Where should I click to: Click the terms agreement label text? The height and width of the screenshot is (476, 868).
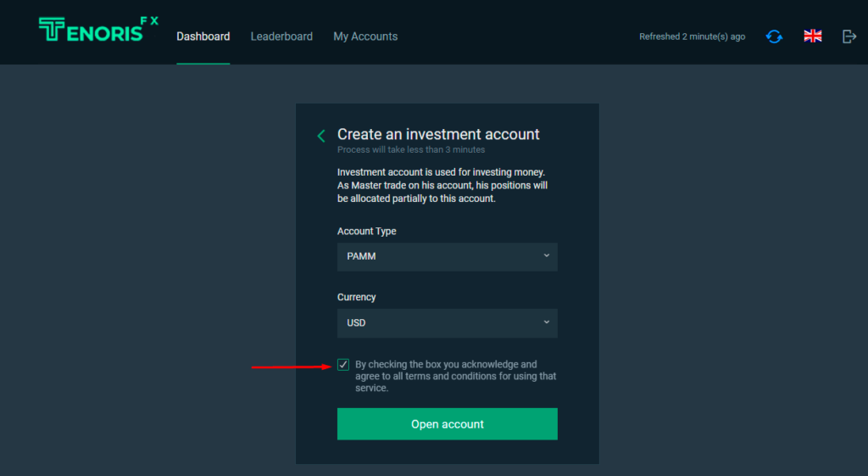click(455, 376)
